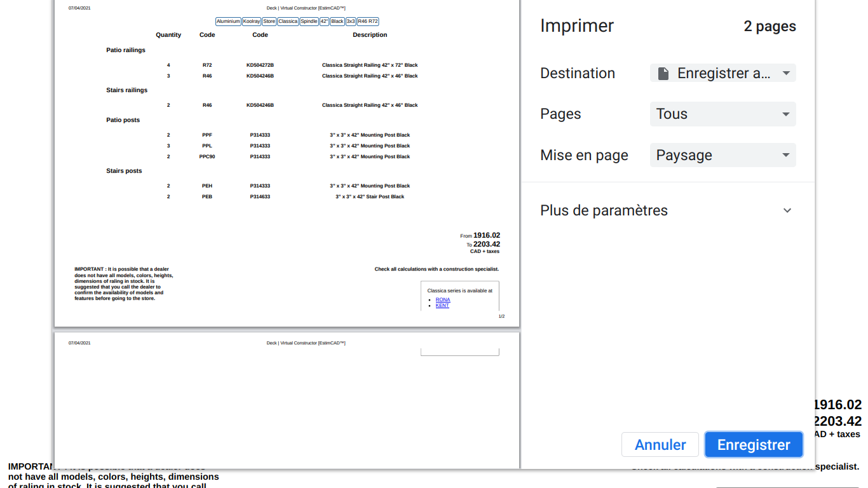Click the document icon in the Destination field
The height and width of the screenshot is (488, 868).
[x=663, y=73]
